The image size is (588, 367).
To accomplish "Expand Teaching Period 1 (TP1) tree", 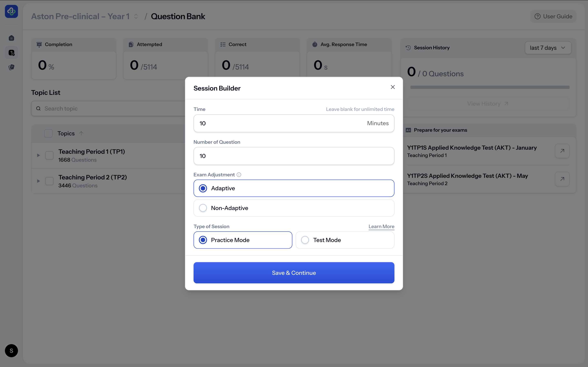I will click(x=38, y=155).
